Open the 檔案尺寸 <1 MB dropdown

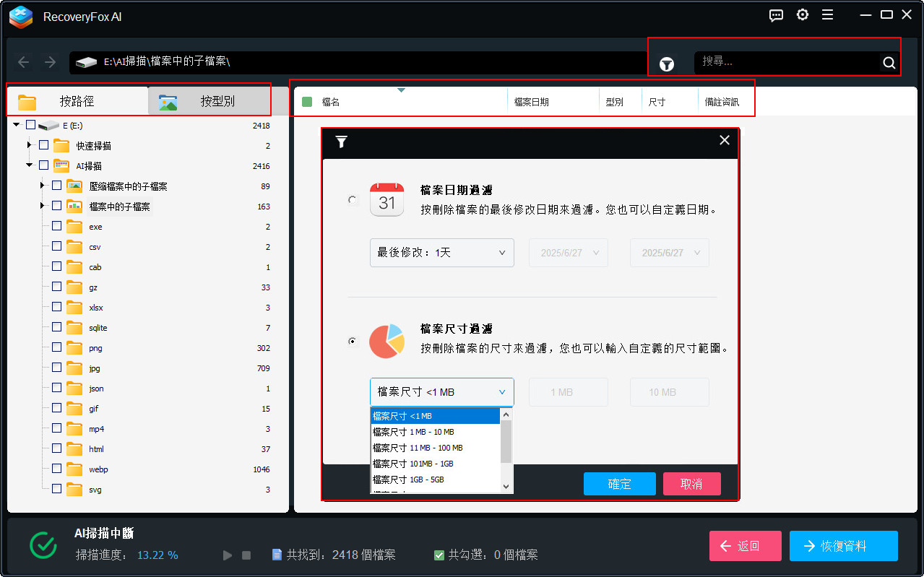point(441,391)
